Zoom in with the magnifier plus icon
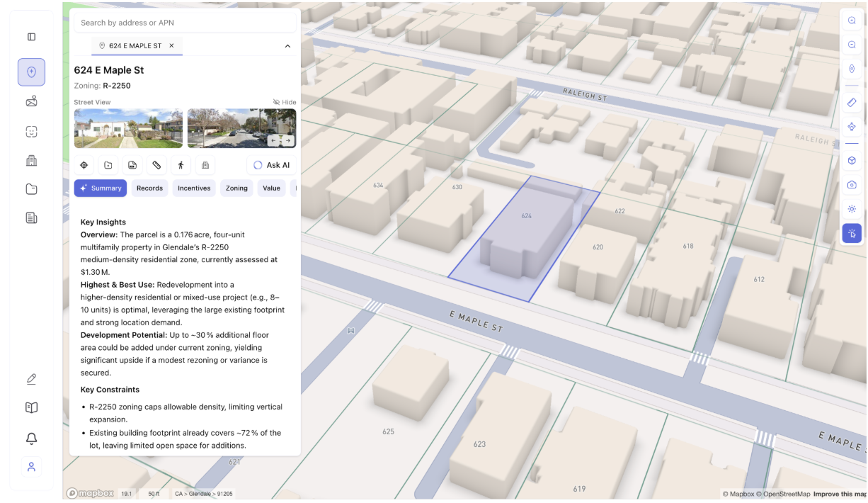The width and height of the screenshot is (868, 503). 852,21
